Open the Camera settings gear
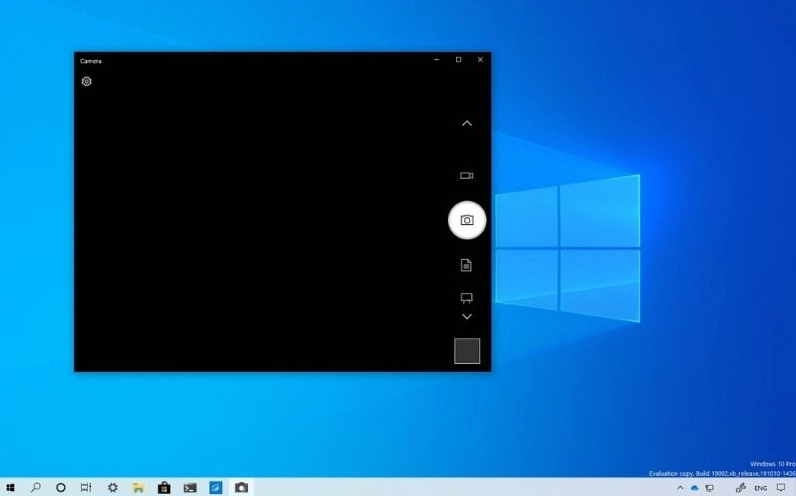This screenshot has width=796, height=496. [87, 81]
